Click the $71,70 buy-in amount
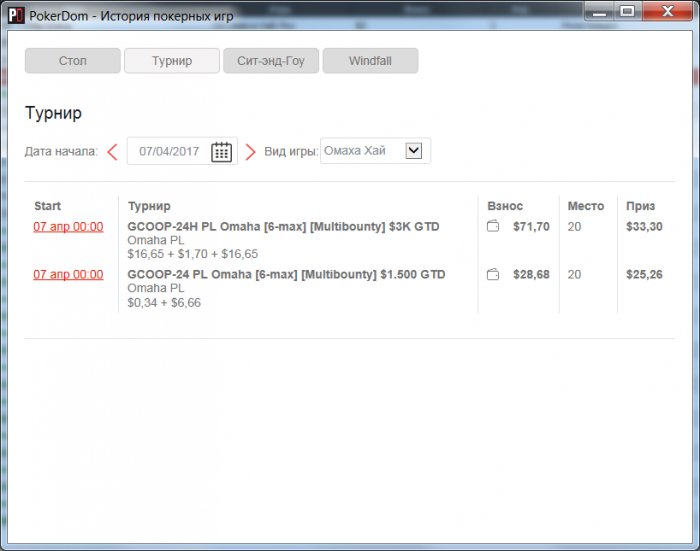 click(531, 226)
